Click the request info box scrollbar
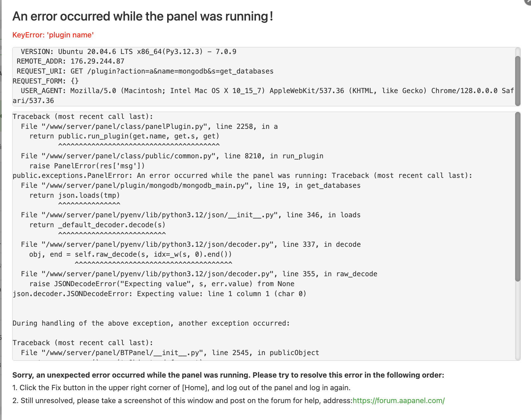 [518, 80]
